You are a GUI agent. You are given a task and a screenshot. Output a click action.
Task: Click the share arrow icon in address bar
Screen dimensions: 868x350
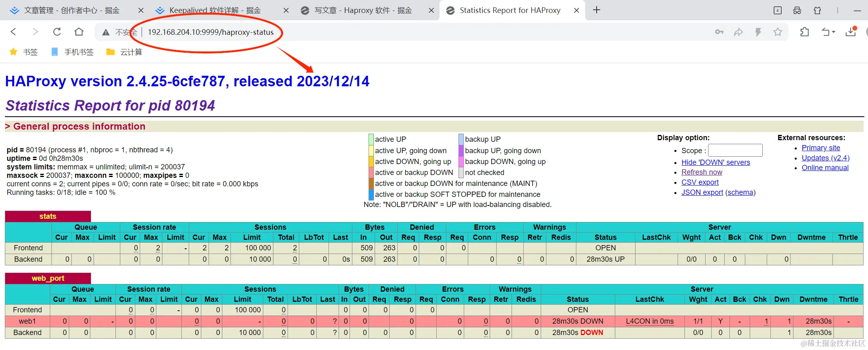(738, 32)
